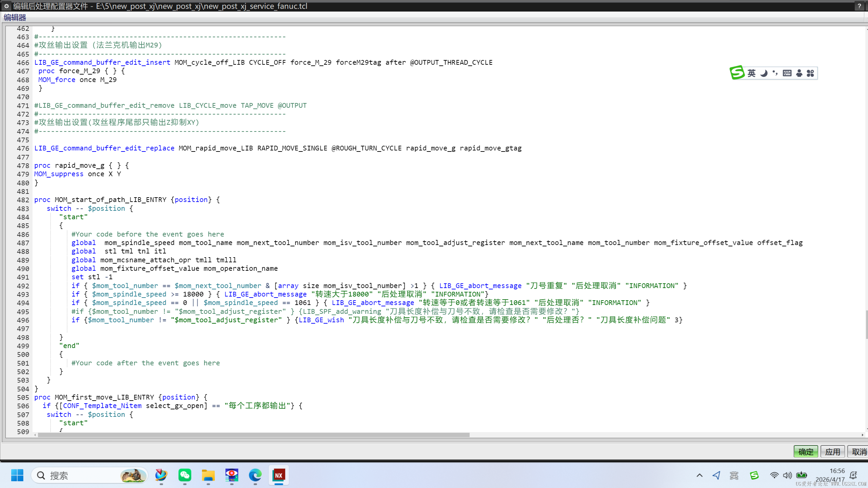This screenshot has width=868, height=488.
Task: Click line number 505 in the gutter
Action: pos(23,398)
